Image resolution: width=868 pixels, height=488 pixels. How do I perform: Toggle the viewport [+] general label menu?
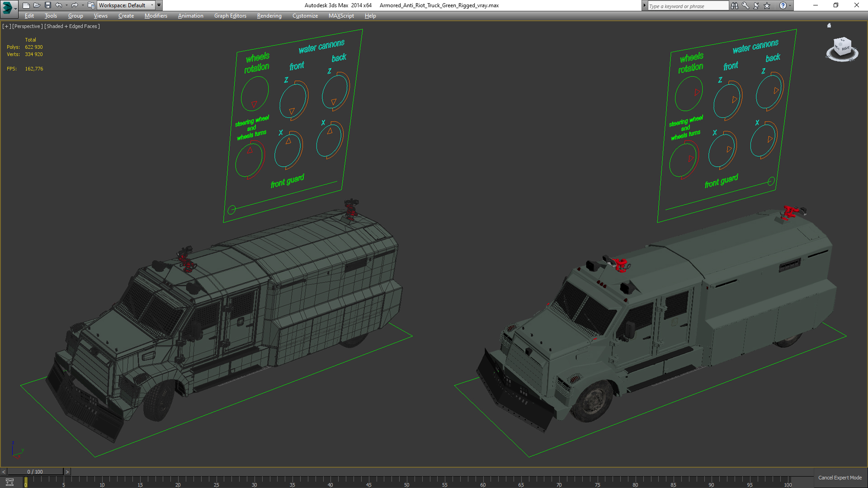6,26
